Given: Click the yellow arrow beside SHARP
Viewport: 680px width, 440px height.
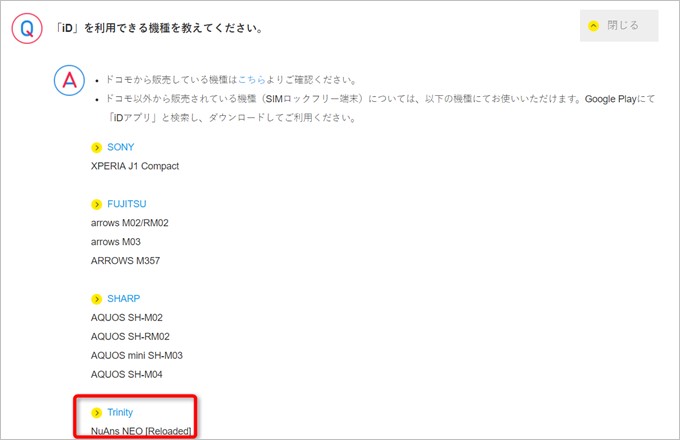Looking at the screenshot, I should [x=97, y=299].
